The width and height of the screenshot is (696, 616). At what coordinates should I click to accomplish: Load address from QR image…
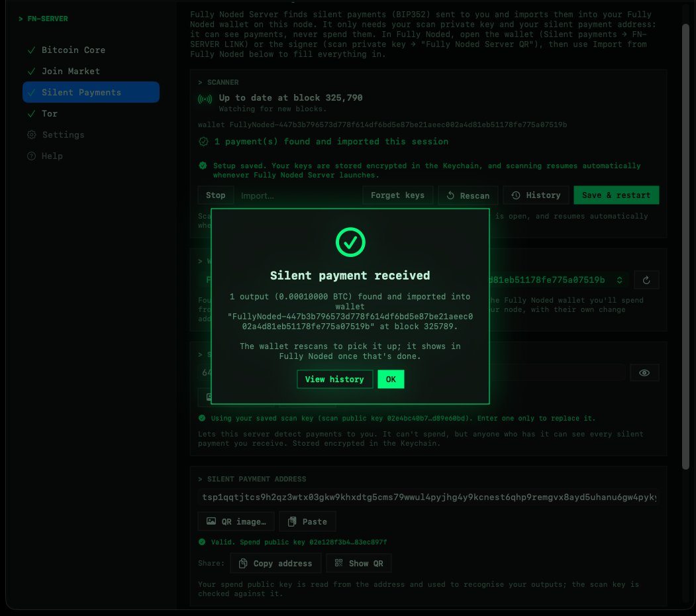coord(236,522)
